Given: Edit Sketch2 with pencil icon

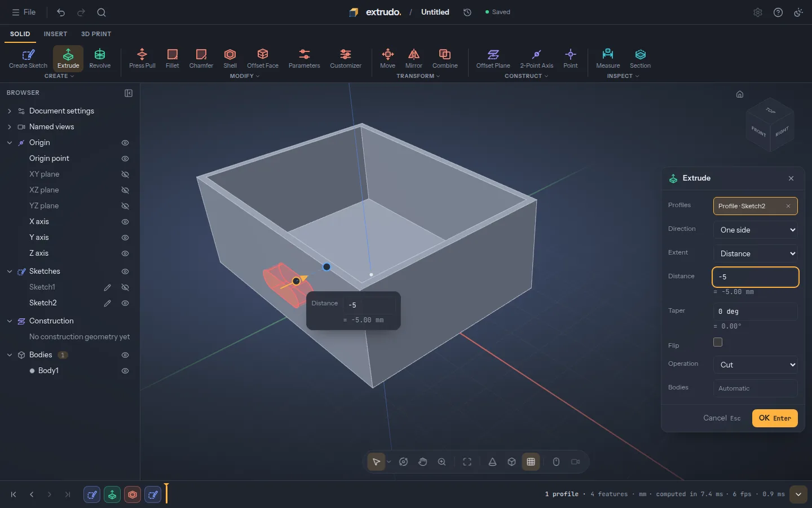Looking at the screenshot, I should point(107,303).
